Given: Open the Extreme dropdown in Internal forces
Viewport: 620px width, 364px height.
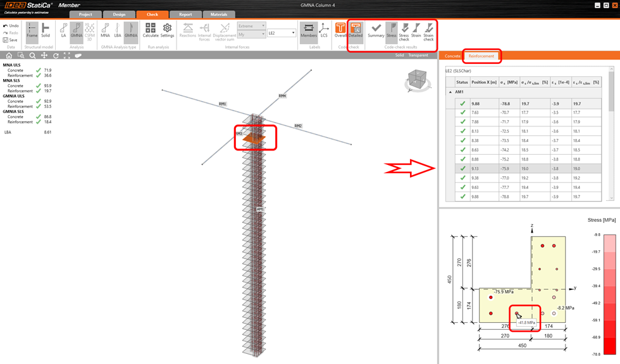Looking at the screenshot, I should pyautogui.click(x=251, y=26).
